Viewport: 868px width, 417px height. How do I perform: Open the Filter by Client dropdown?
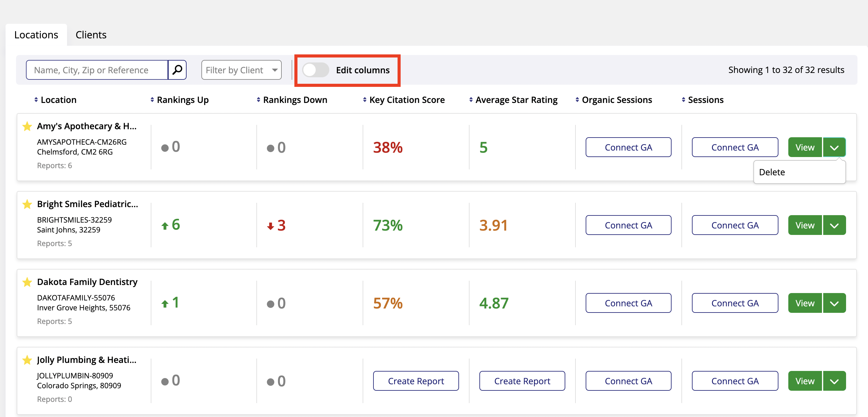[241, 70]
